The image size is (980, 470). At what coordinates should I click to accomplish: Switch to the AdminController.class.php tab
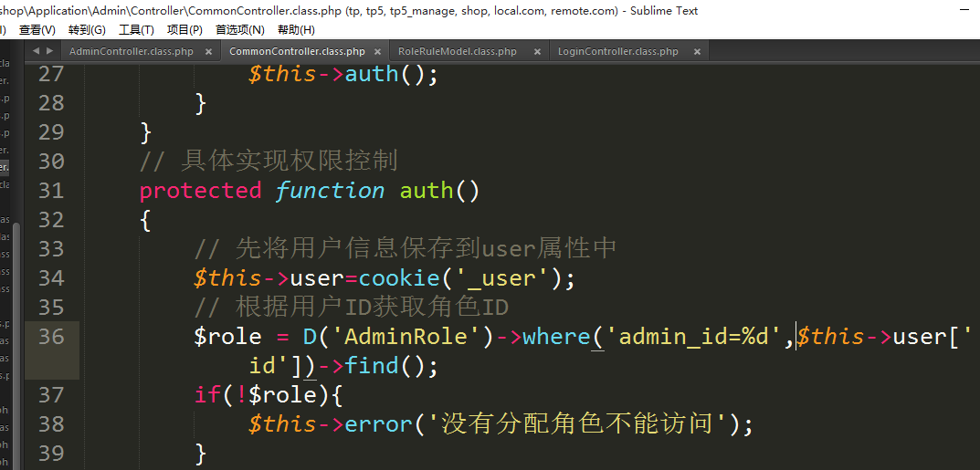131,52
